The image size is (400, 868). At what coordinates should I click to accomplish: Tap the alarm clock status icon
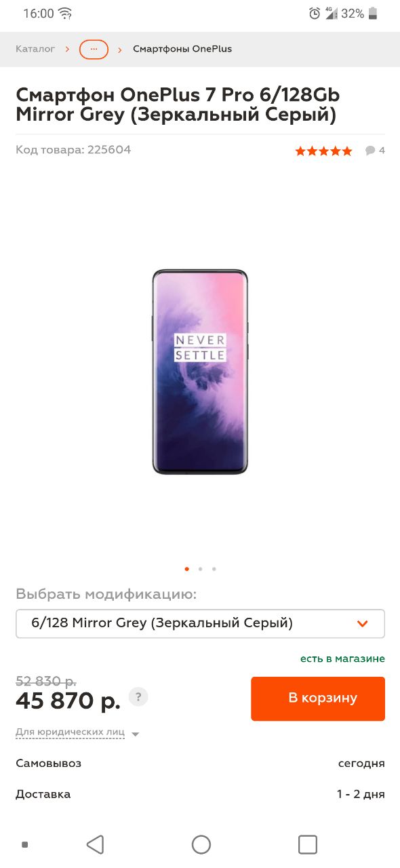click(315, 14)
